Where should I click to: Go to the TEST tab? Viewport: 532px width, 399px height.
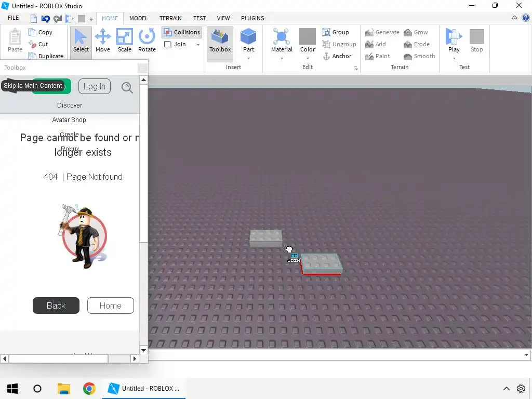point(199,18)
